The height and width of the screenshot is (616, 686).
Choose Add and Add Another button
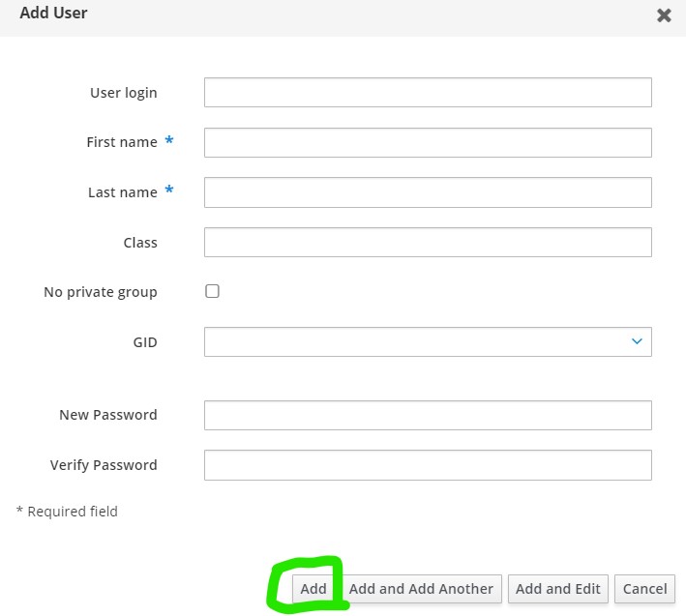[421, 589]
